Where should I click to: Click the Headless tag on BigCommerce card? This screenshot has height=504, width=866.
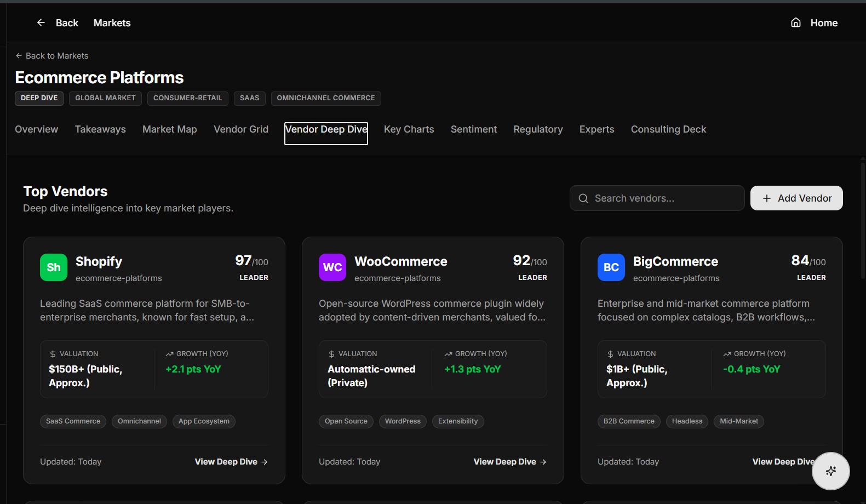(x=687, y=421)
